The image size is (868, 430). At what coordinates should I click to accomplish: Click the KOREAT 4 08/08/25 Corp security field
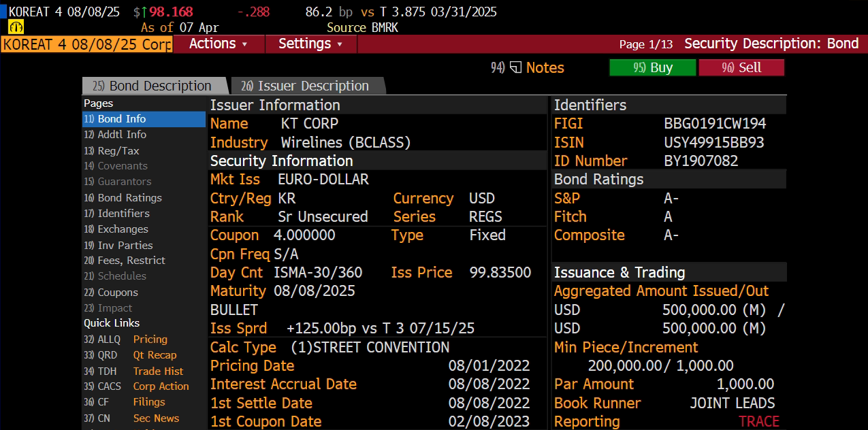click(x=86, y=44)
